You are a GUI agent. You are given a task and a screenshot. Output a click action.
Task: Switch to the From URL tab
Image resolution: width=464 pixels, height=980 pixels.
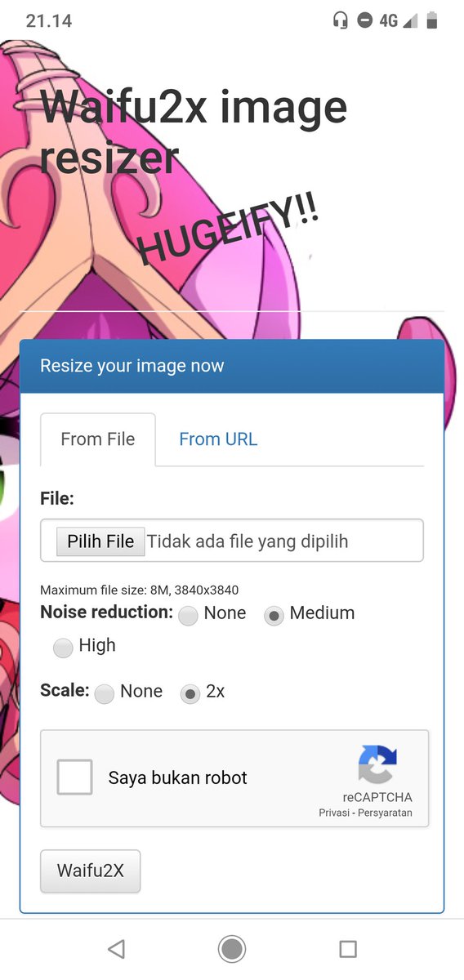tap(218, 439)
